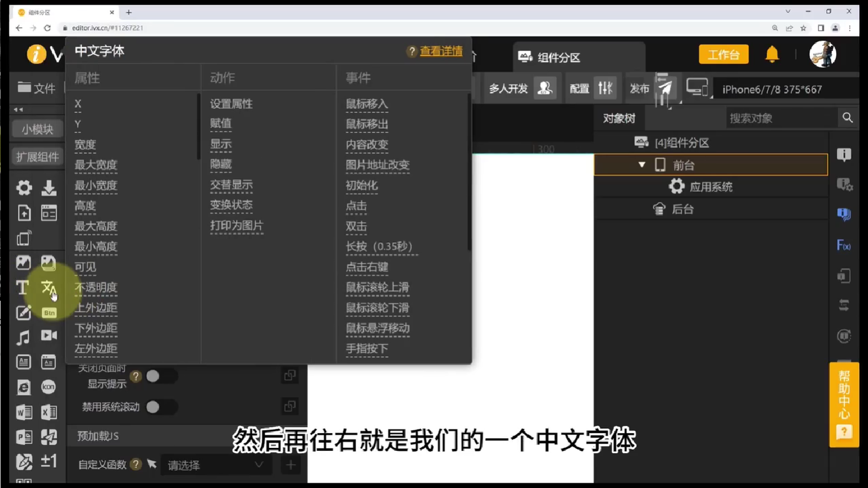The image size is (868, 488).
Task: Click the 设置属性 action entry
Action: (x=231, y=104)
